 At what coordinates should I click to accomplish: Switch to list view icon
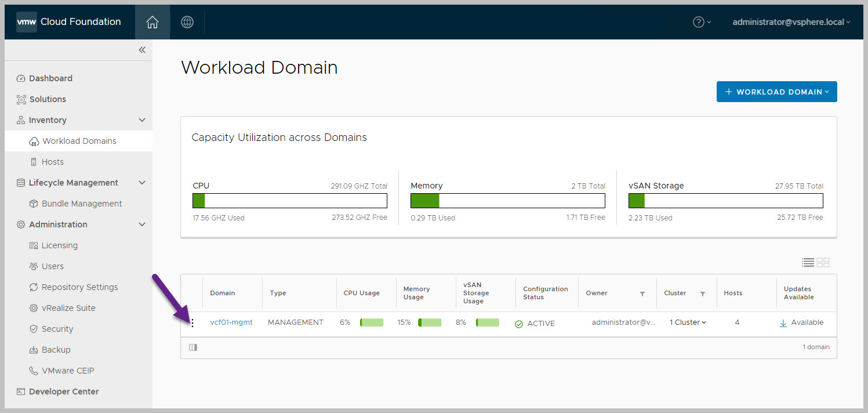(808, 262)
